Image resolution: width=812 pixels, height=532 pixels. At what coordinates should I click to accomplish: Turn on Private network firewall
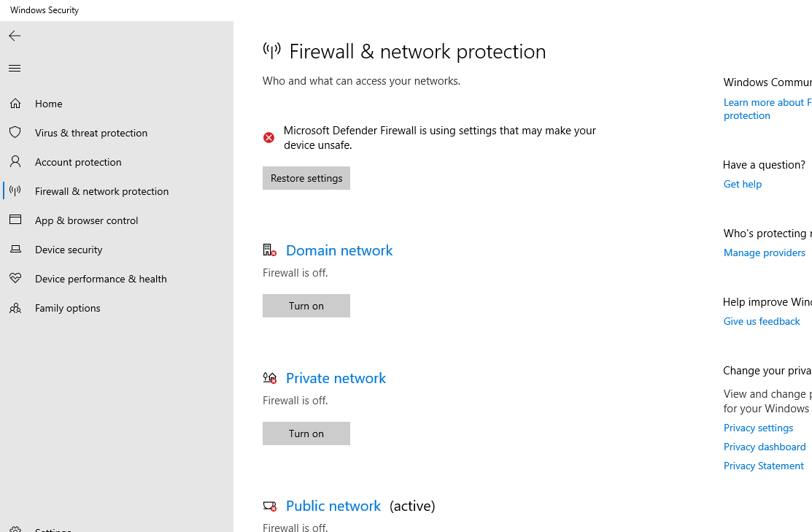(306, 433)
